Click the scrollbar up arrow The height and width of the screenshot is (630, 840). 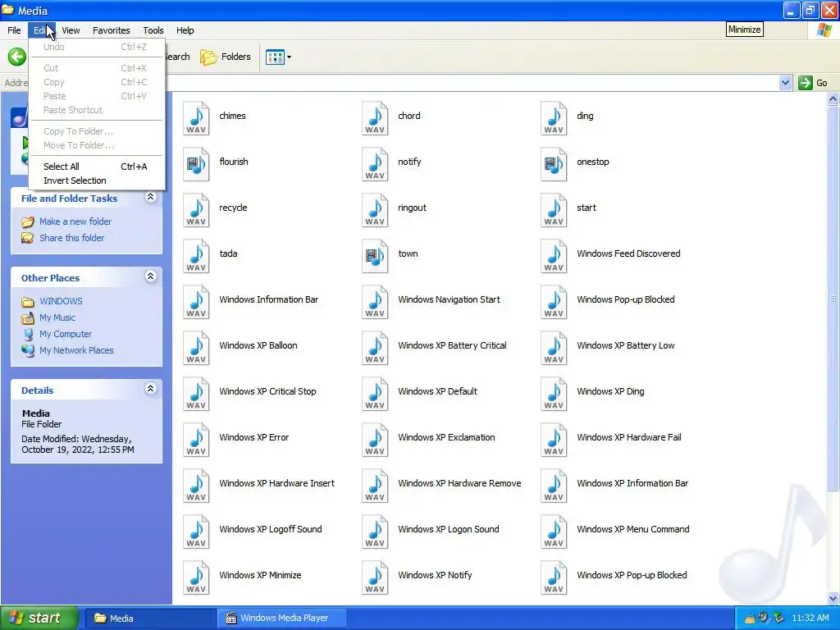pyautogui.click(x=833, y=98)
